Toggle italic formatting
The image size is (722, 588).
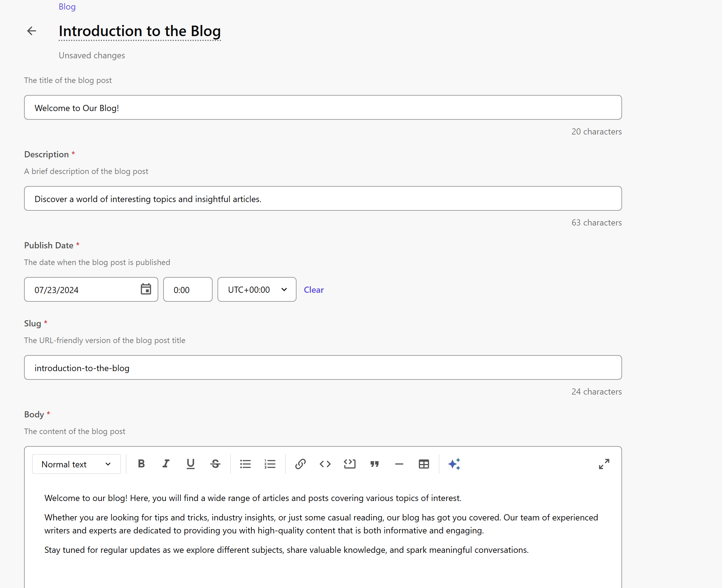(166, 464)
